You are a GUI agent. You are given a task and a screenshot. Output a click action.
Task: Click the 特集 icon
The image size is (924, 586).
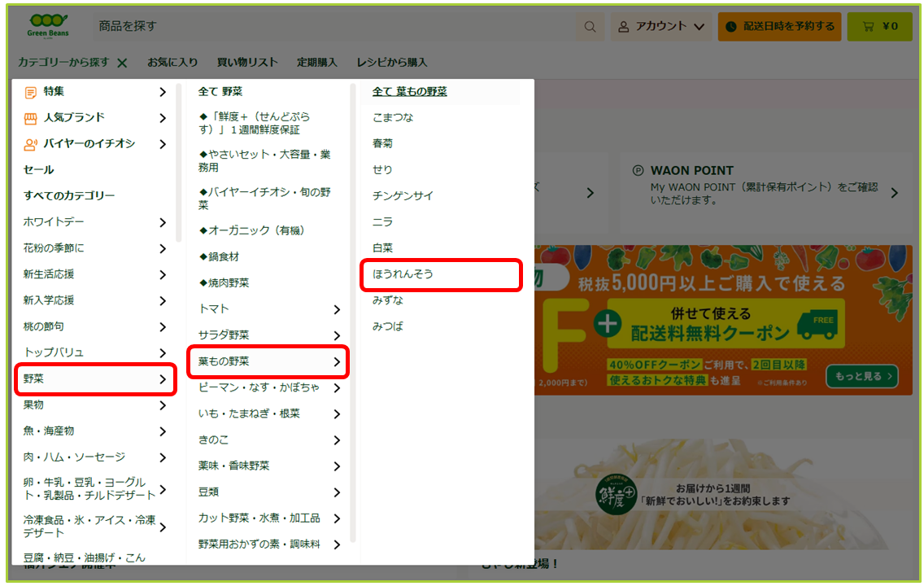click(31, 92)
